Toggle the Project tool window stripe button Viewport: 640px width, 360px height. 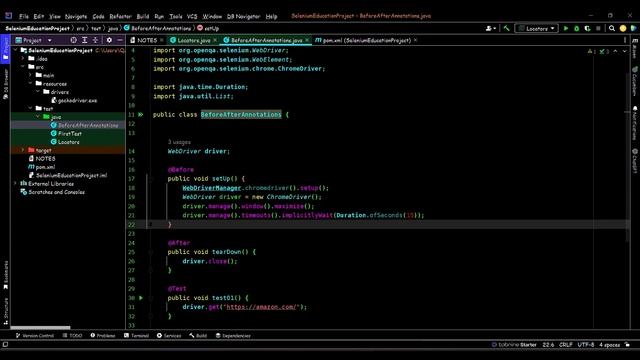pos(5,48)
